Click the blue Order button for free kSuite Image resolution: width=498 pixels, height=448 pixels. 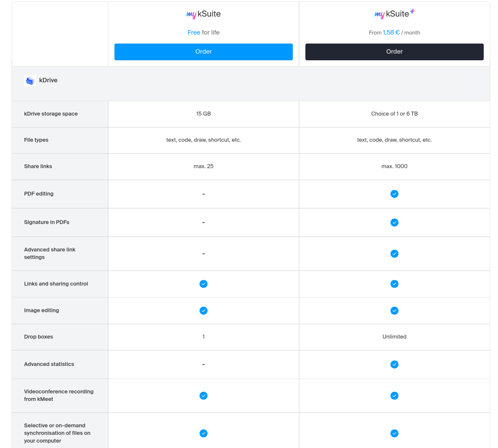tap(203, 52)
